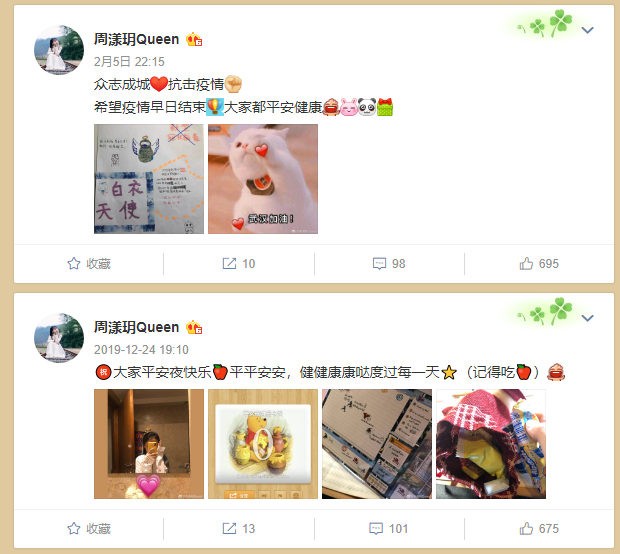Click the repost icon showing 13

pyautogui.click(x=229, y=528)
